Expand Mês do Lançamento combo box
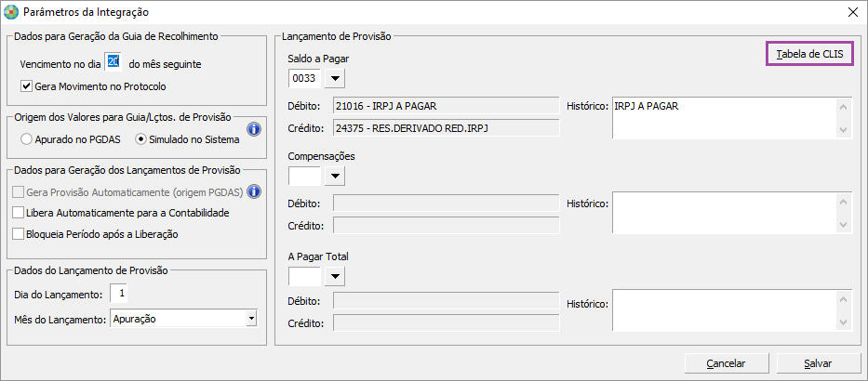The image size is (868, 381). tap(251, 319)
